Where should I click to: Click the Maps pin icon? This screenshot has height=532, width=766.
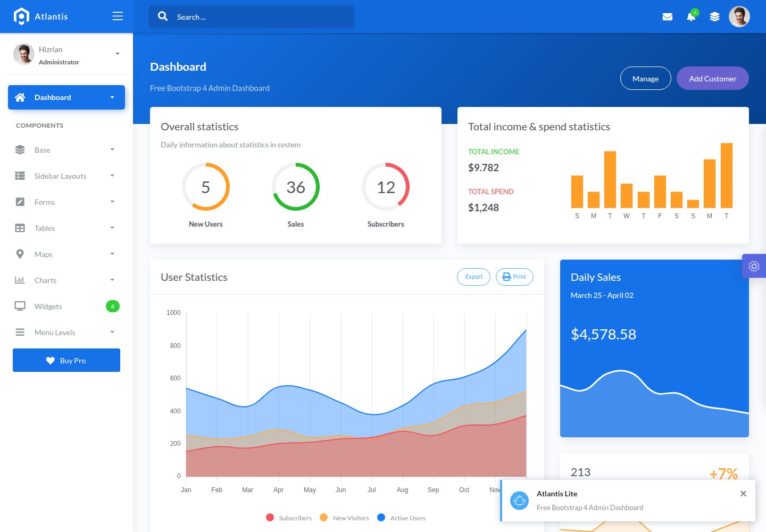click(20, 254)
